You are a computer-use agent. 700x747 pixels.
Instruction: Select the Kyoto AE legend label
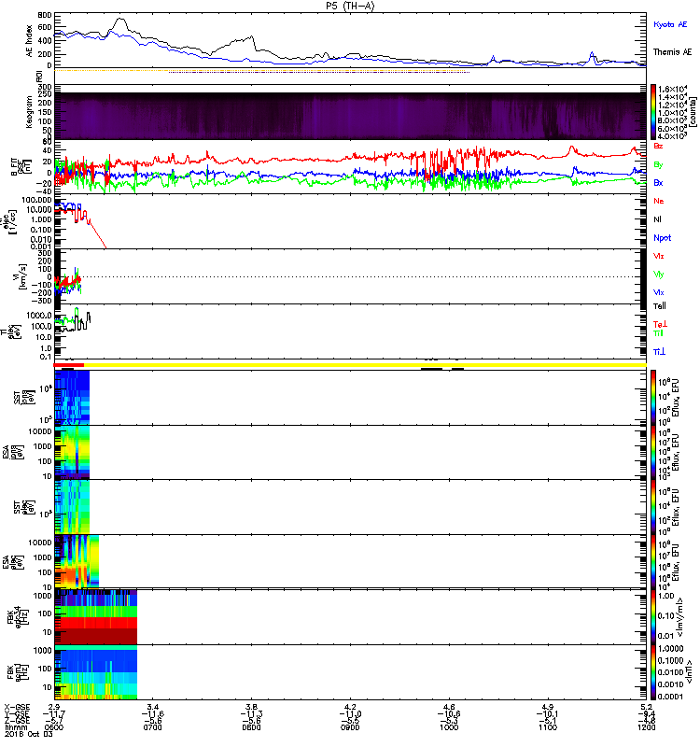670,24
